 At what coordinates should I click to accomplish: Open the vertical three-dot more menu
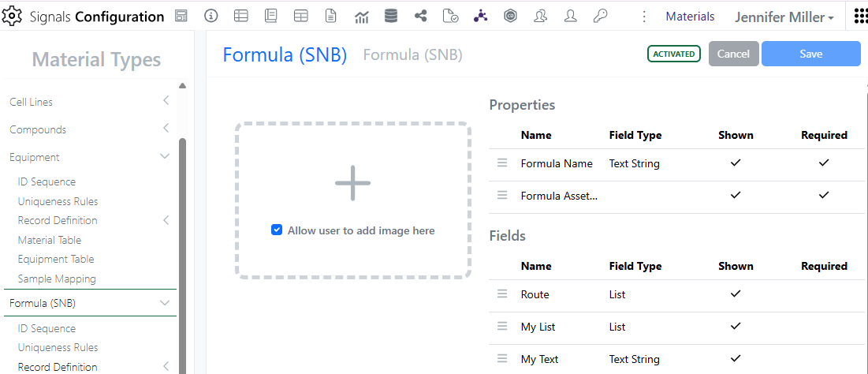point(644,17)
